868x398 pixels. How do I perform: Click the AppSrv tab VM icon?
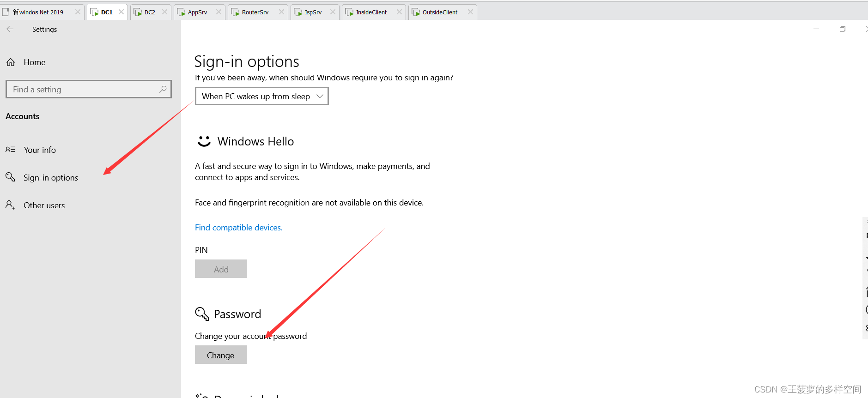click(x=182, y=12)
